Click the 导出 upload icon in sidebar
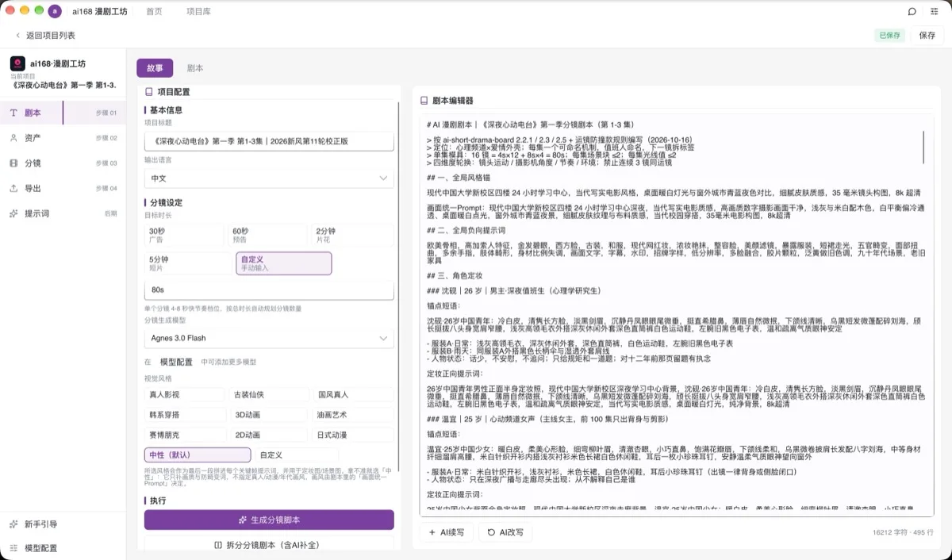Screen dimensions: 952x560 coord(13,188)
